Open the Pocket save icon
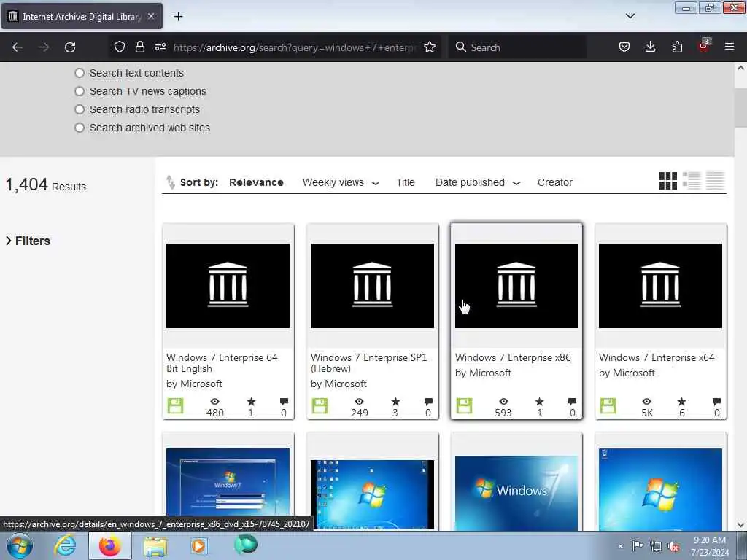 click(x=624, y=47)
